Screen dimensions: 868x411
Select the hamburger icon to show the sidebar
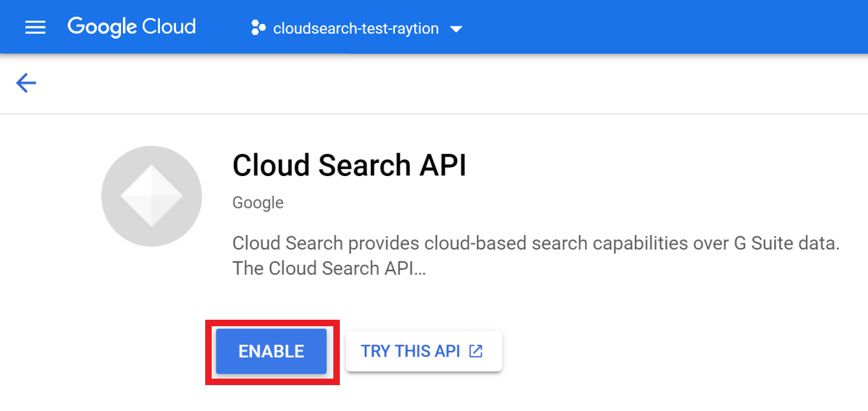(x=35, y=27)
